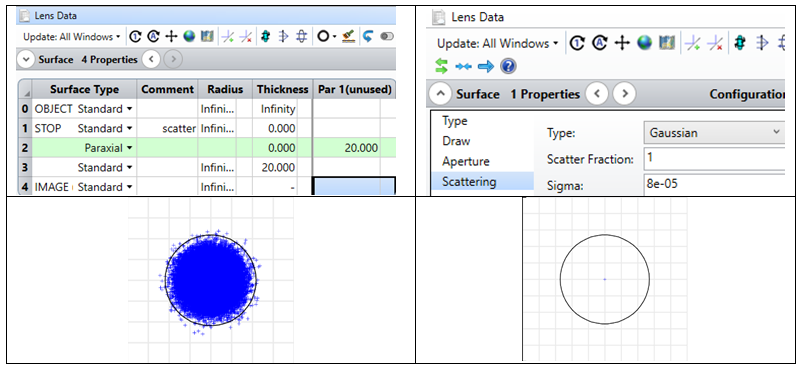800x367 pixels.
Task: Click the teal lens element icon in left toolbar
Action: pos(265,37)
